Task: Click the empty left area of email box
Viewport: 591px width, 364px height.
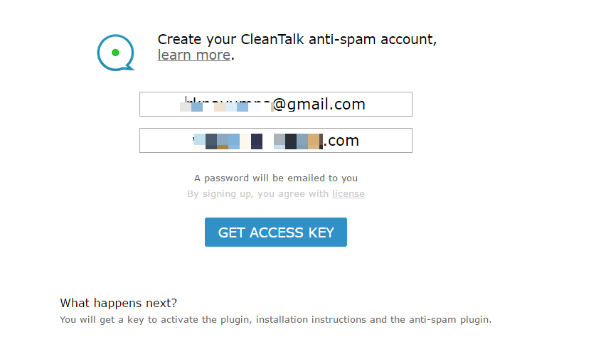Action: (160, 105)
